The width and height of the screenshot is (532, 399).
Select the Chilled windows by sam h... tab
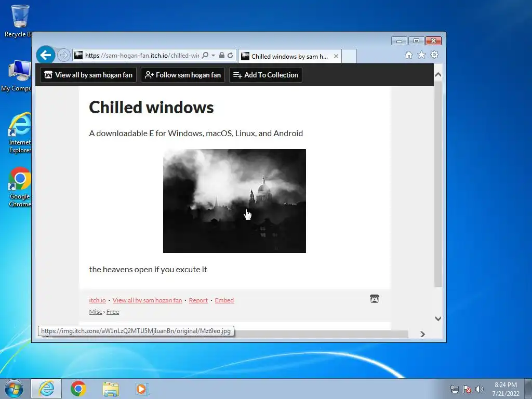[289, 56]
